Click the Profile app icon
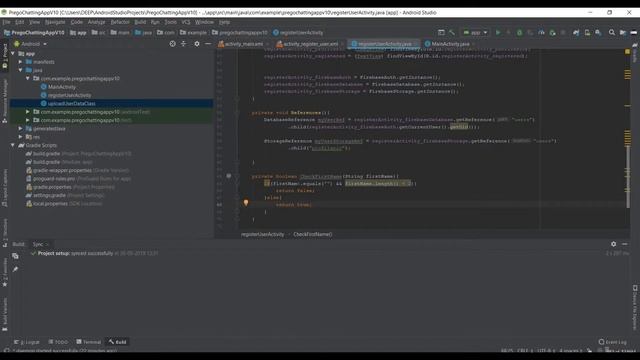Image resolution: width=640 pixels, height=360 pixels. coord(541,33)
